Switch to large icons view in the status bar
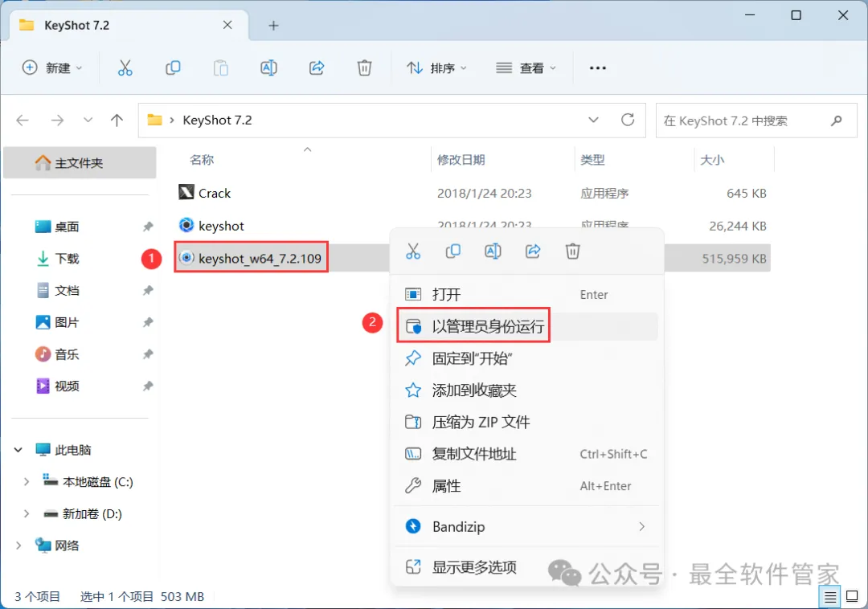Viewport: 868px width, 609px height. [x=852, y=597]
